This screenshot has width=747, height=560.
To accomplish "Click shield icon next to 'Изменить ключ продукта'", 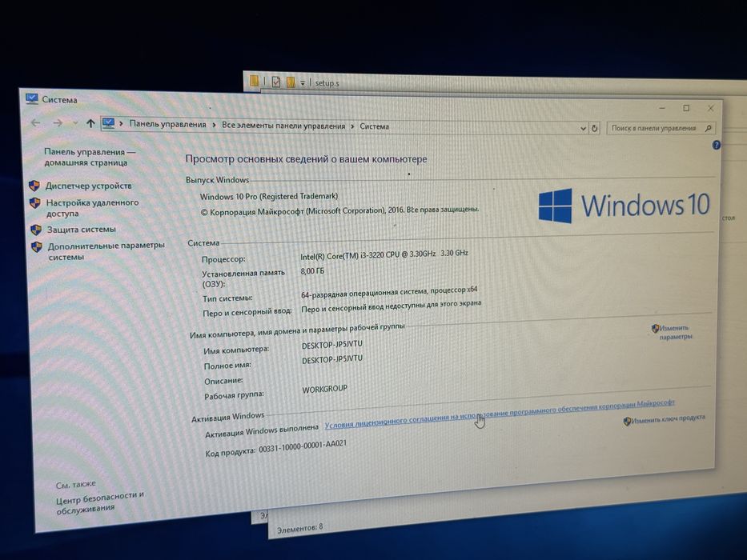I will 627,421.
